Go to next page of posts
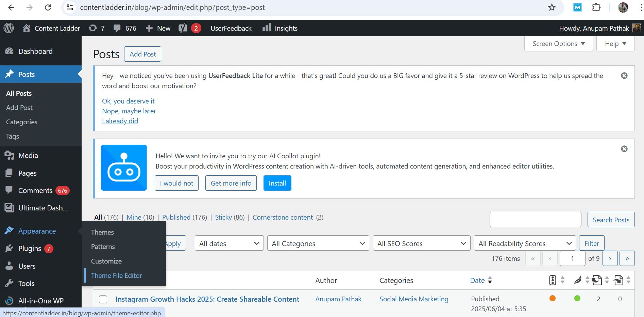Screen dimensions: 644x317 610,258
